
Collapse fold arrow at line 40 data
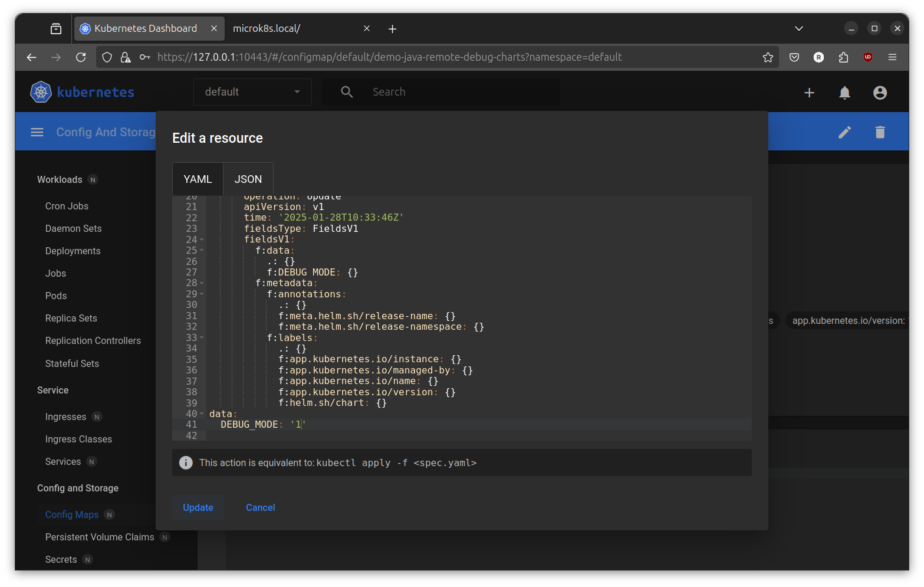click(202, 414)
